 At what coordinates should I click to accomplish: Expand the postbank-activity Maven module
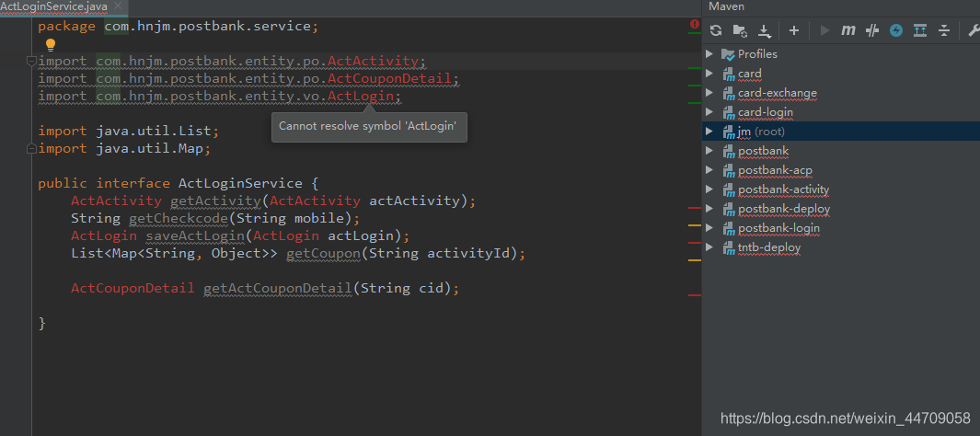click(x=709, y=189)
